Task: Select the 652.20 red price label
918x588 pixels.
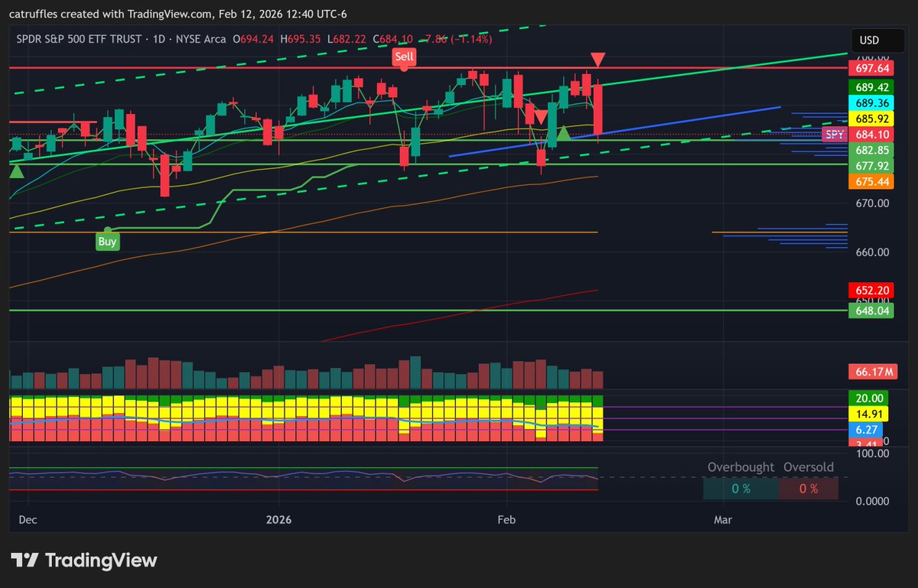Action: tap(872, 291)
